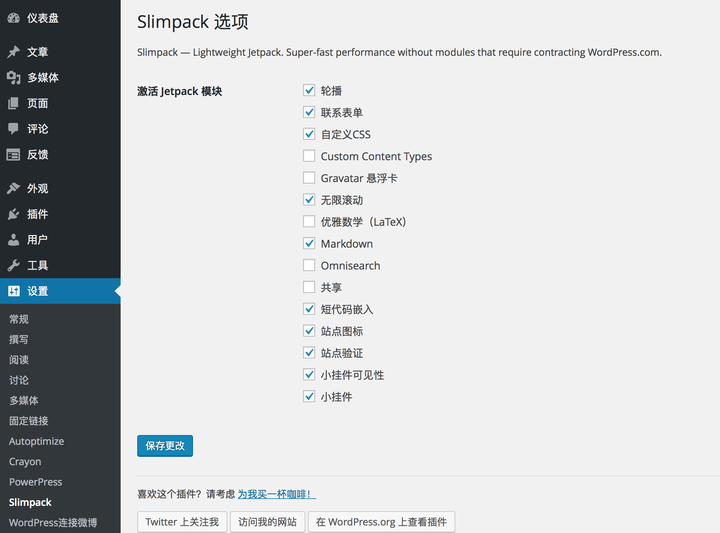The image size is (720, 533).
Task: Click the Dashboard (仪表盘) gauge icon
Action: click(x=13, y=18)
